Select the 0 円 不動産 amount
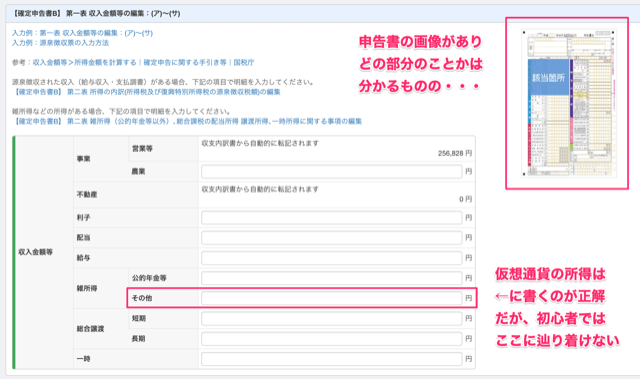This screenshot has width=640, height=379. point(465,199)
